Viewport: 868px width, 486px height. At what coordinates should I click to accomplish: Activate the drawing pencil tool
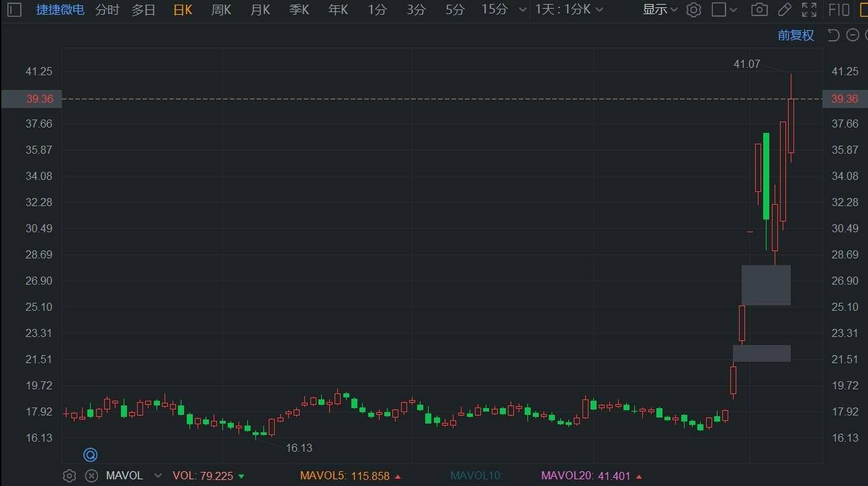pos(785,10)
